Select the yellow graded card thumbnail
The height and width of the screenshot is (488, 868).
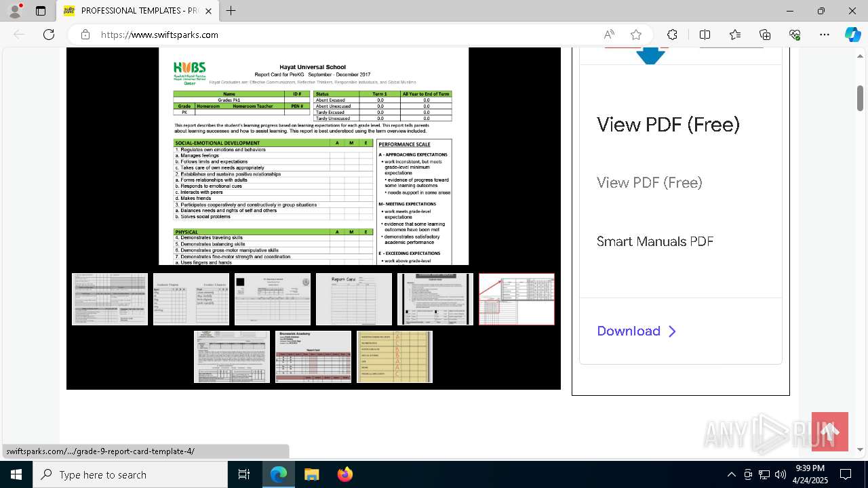395,357
